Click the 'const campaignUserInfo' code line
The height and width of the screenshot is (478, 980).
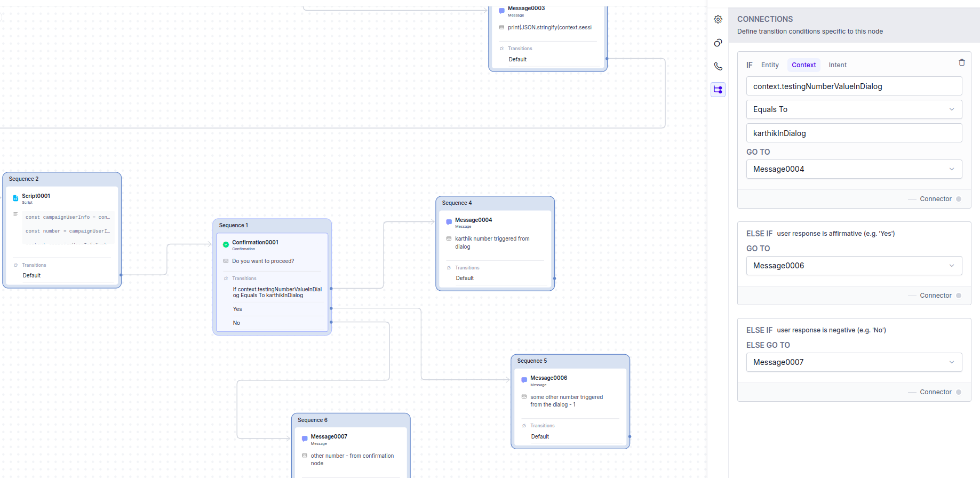(x=68, y=217)
